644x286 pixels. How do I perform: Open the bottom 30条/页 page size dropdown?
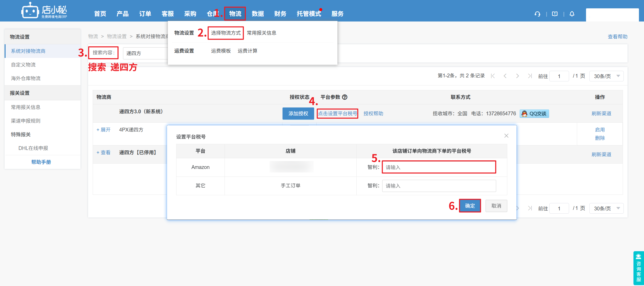click(x=606, y=208)
